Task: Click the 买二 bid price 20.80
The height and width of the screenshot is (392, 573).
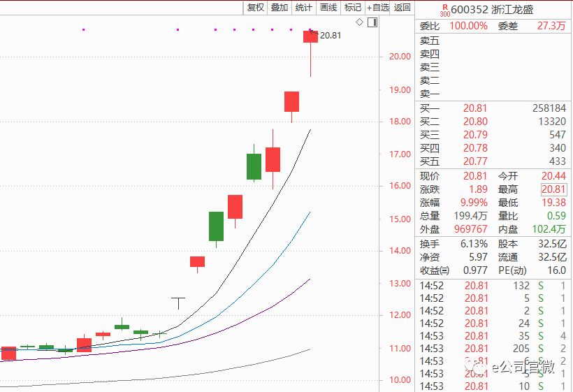Action: tap(475, 122)
